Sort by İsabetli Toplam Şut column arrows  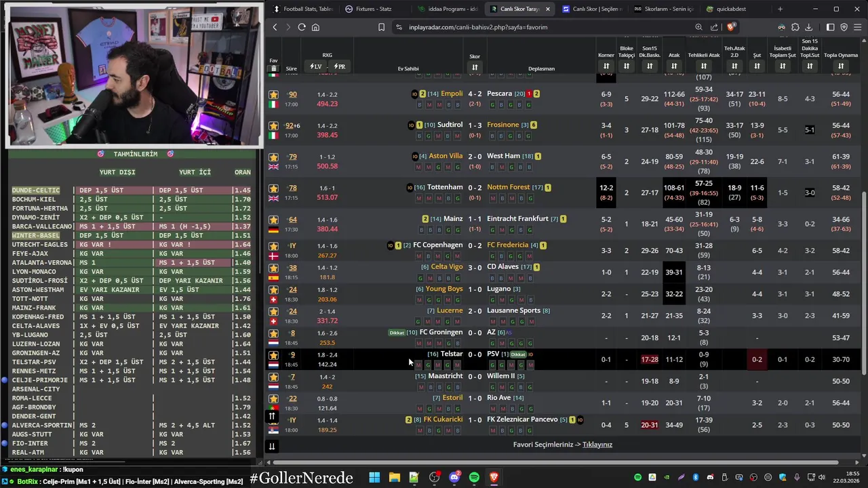point(783,66)
